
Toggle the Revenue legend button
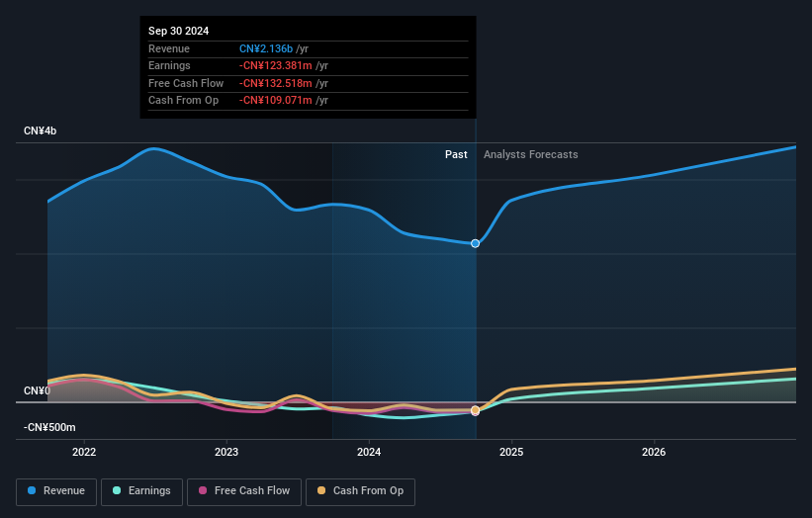point(56,491)
